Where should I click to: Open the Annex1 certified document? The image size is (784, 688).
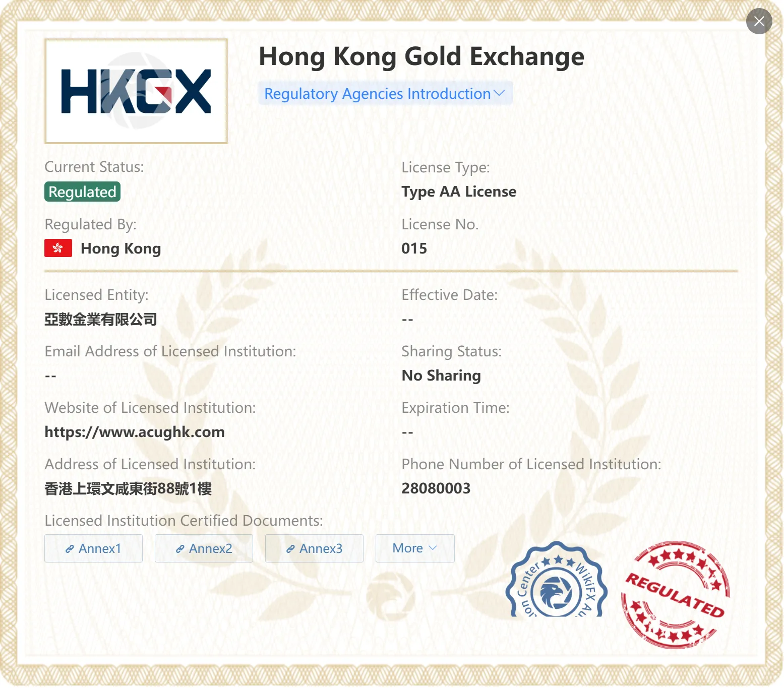[x=93, y=548]
